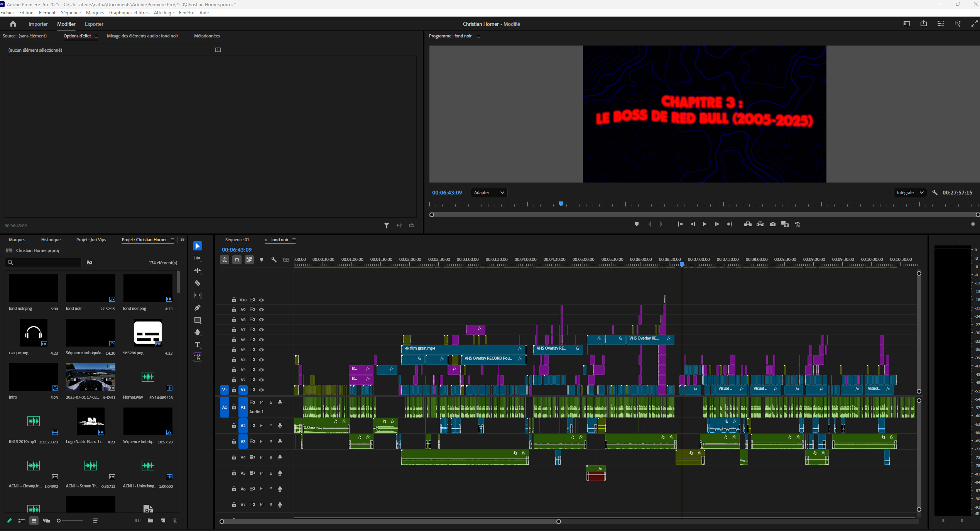Open the Button Editor plus icon
This screenshot has height=531, width=980.
click(973, 224)
